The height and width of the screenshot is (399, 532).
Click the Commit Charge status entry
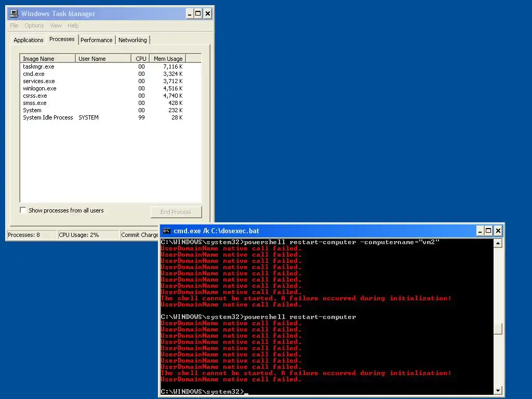pos(140,235)
